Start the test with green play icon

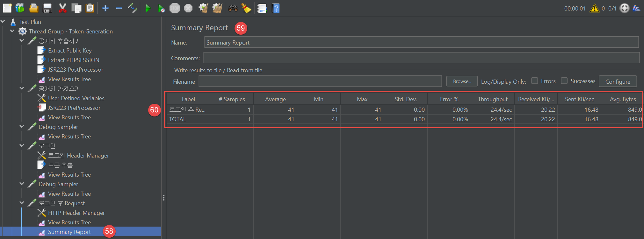coord(148,8)
